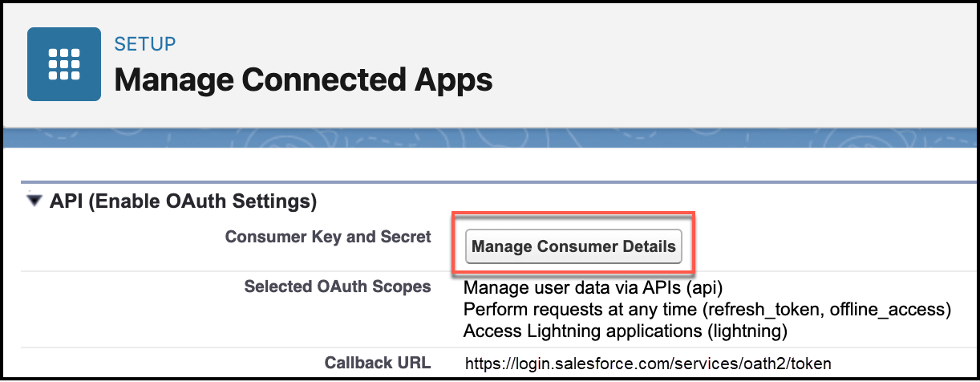Click the Setup app grid icon

64,64
